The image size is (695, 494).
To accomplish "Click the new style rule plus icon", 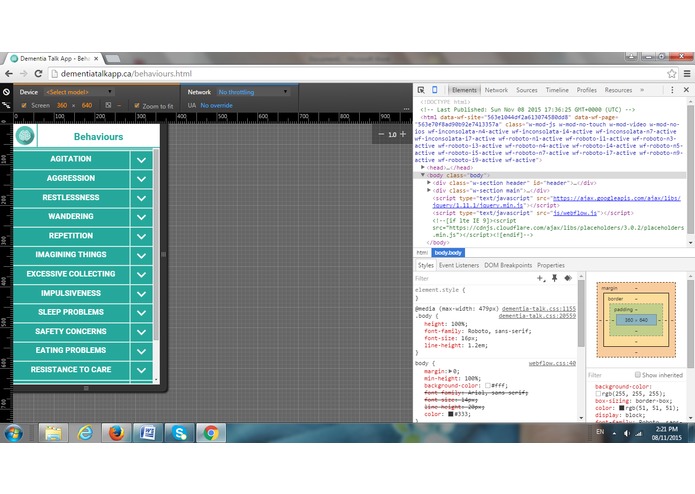I will pyautogui.click(x=541, y=278).
